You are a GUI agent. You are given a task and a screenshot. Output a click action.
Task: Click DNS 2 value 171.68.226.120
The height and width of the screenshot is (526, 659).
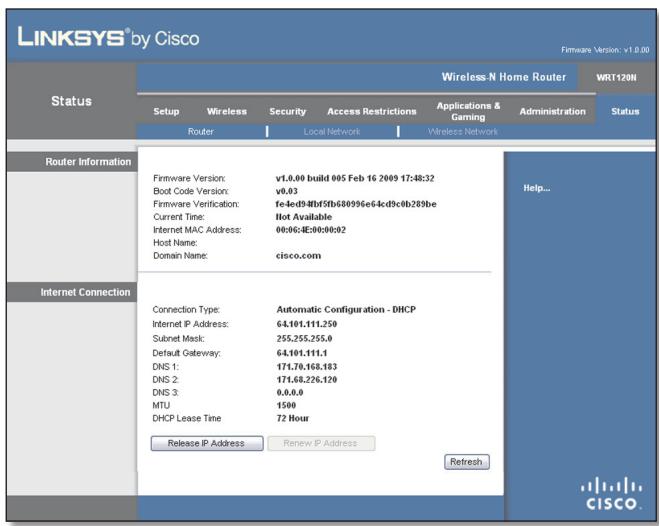point(307,380)
